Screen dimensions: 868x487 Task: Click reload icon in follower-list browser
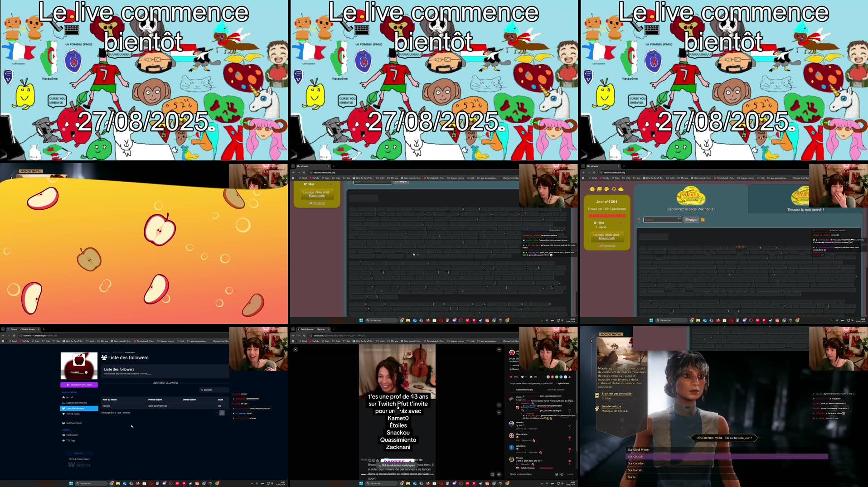[15, 336]
